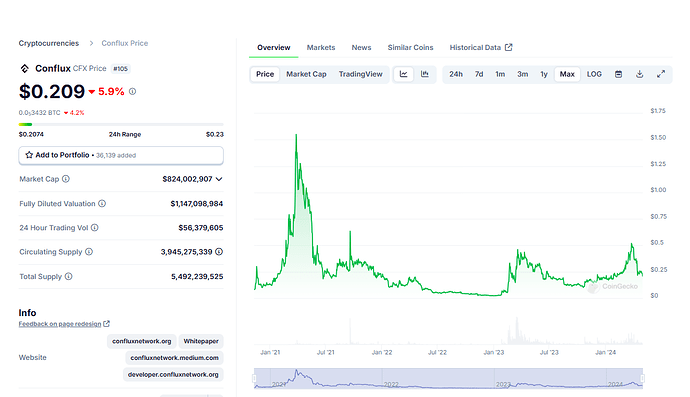
Task: Click the Market Cap info icon
Action: pyautogui.click(x=66, y=179)
